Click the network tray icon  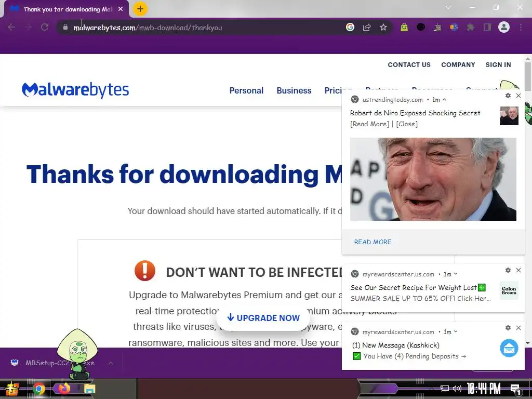[444, 389]
